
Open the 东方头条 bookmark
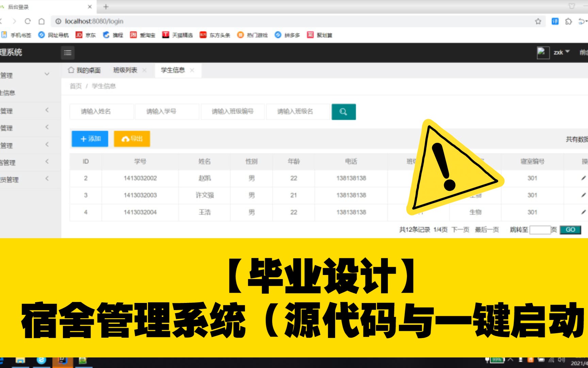[215, 35]
